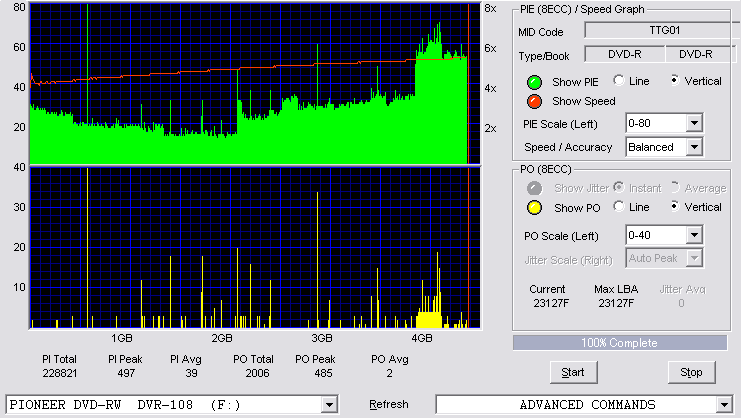This screenshot has height=418, width=741.
Task: Click the Show PIE label
Action: tap(575, 82)
